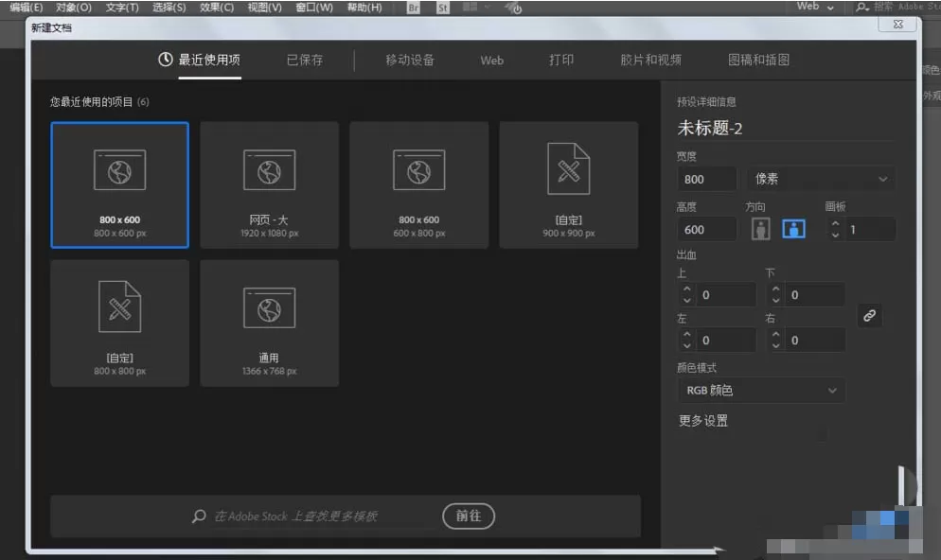Click the search magnifier in top bar
Screen dimensions: 941x560
[x=861, y=8]
